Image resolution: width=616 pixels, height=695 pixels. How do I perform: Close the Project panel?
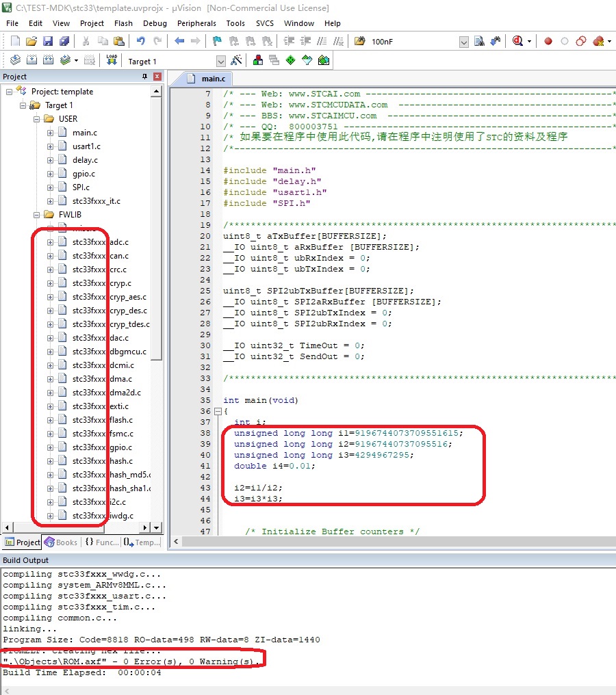tap(157, 77)
